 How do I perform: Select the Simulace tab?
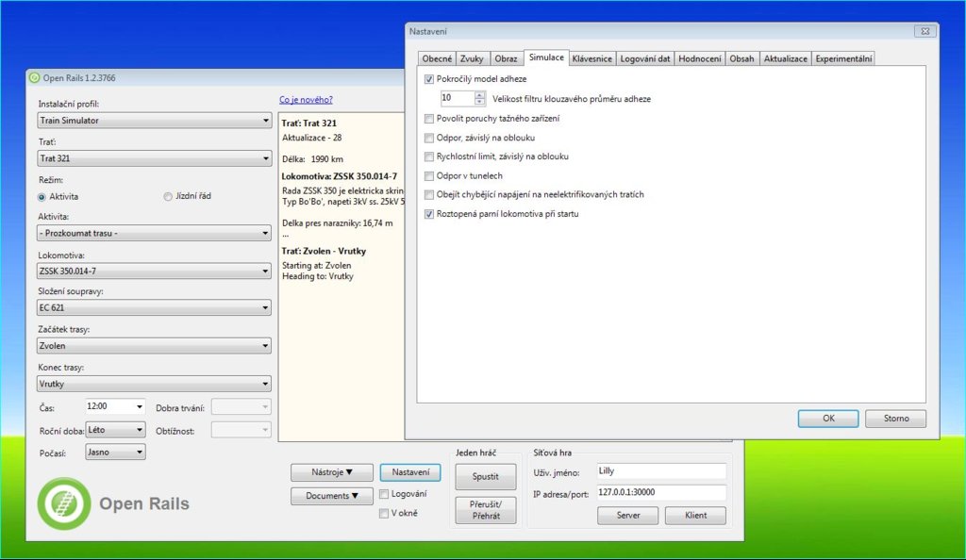pos(546,58)
